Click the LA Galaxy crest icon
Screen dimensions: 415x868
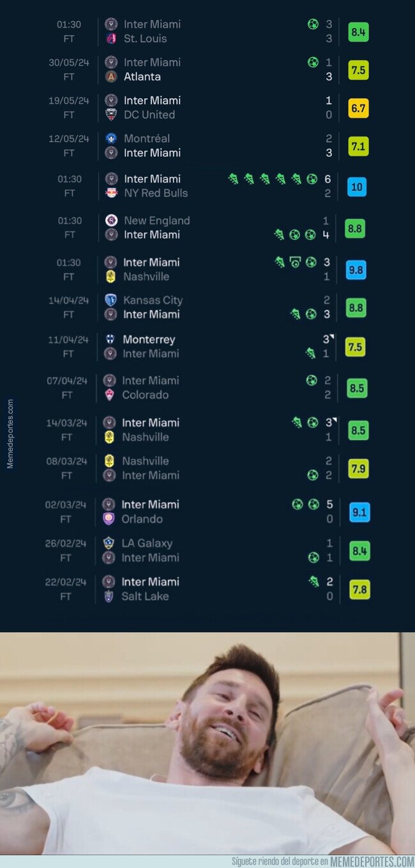[109, 543]
